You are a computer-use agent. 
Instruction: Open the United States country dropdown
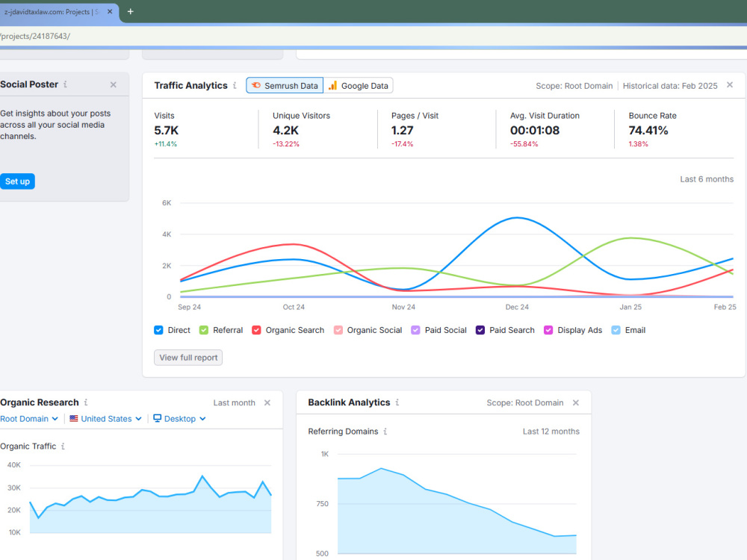(x=106, y=419)
